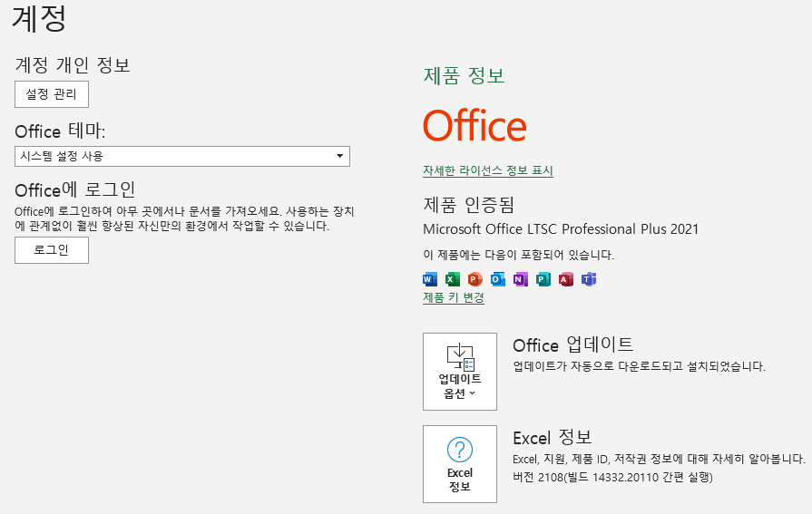
Task: Click the 로그인 button
Action: click(x=52, y=250)
